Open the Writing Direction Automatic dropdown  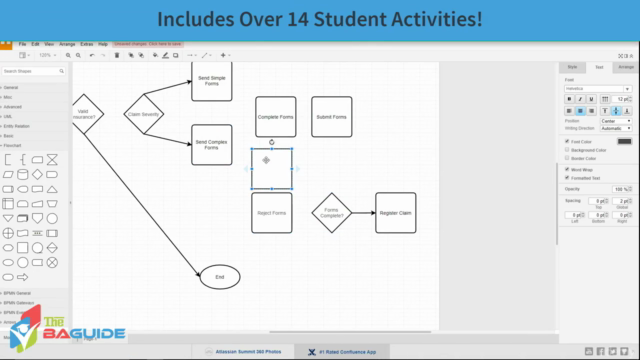click(x=616, y=129)
